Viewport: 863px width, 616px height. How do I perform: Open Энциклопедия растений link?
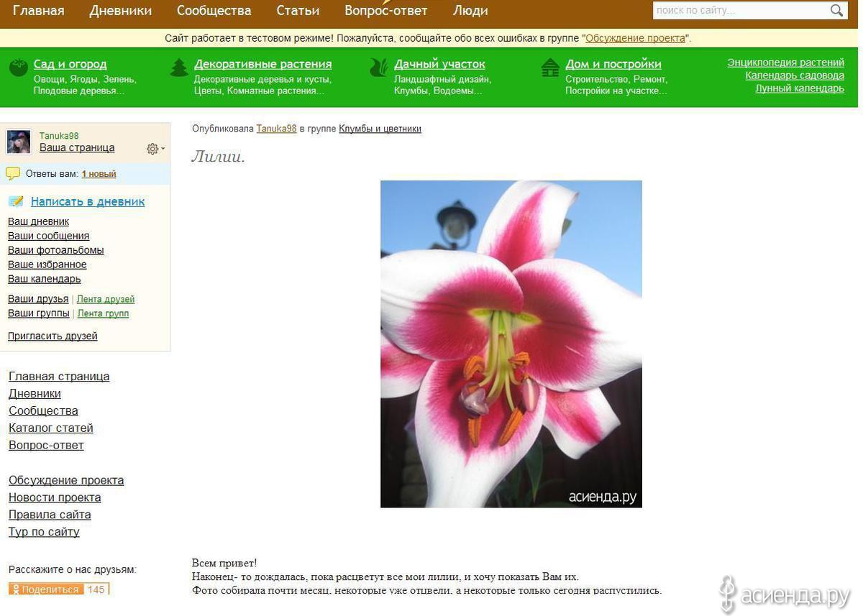[785, 63]
